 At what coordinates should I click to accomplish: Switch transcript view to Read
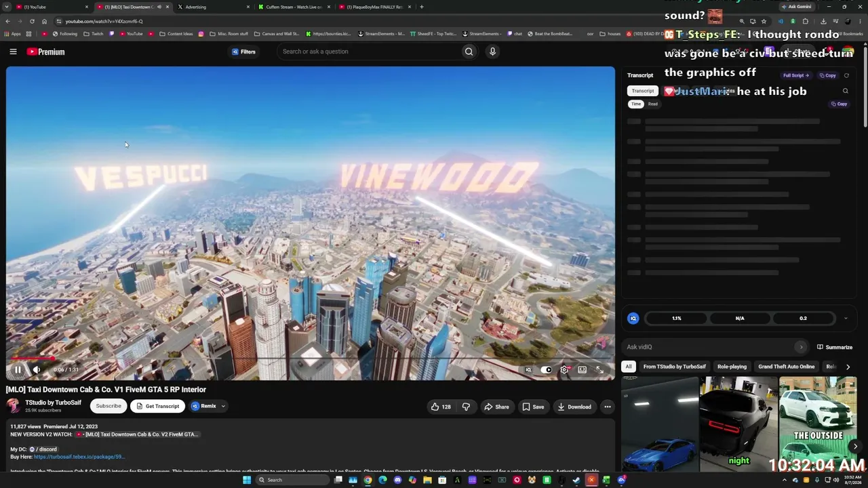pos(652,104)
